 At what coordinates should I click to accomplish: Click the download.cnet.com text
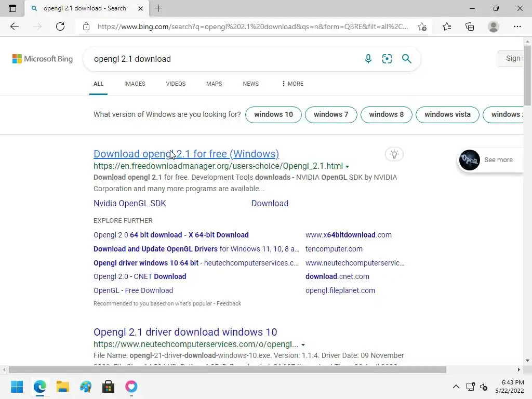pyautogui.click(x=337, y=276)
